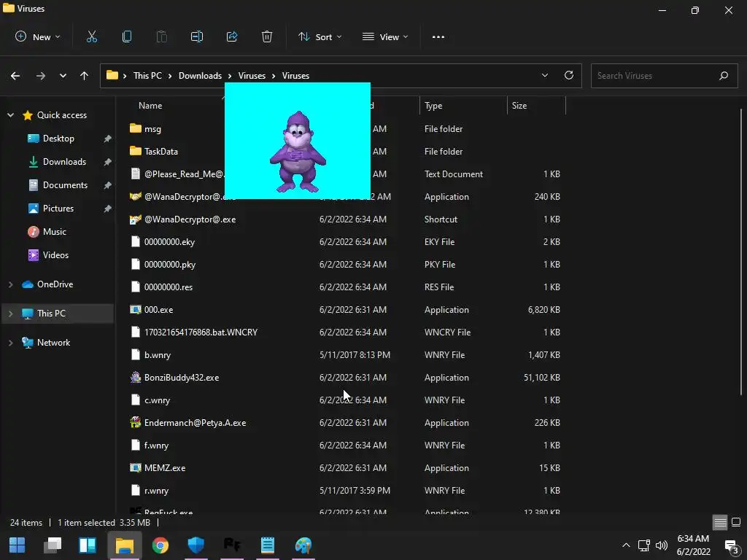Viewport: 747px width, 560px height.
Task: Expand the OneDrive tree node
Action: point(10,284)
